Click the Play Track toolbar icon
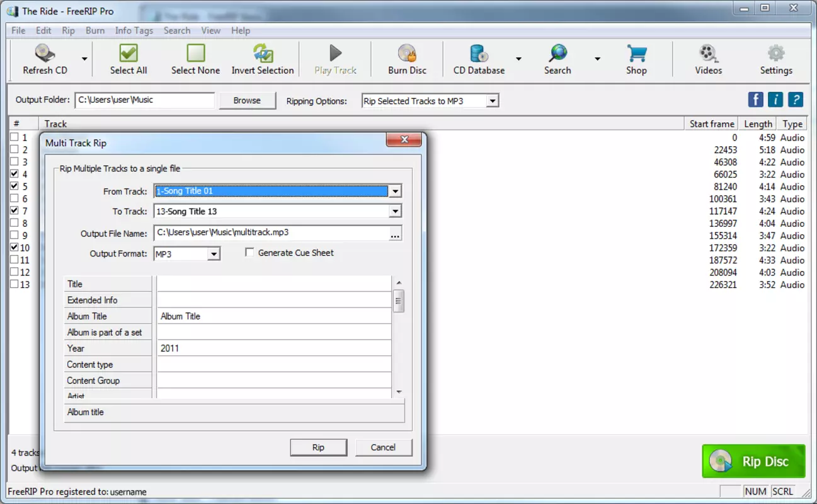 tap(336, 54)
